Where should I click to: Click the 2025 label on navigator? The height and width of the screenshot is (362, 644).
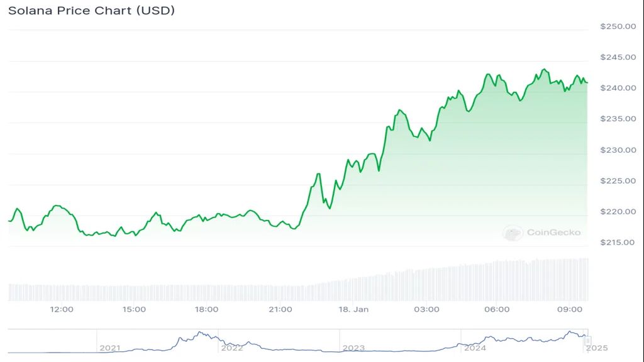coord(597,348)
